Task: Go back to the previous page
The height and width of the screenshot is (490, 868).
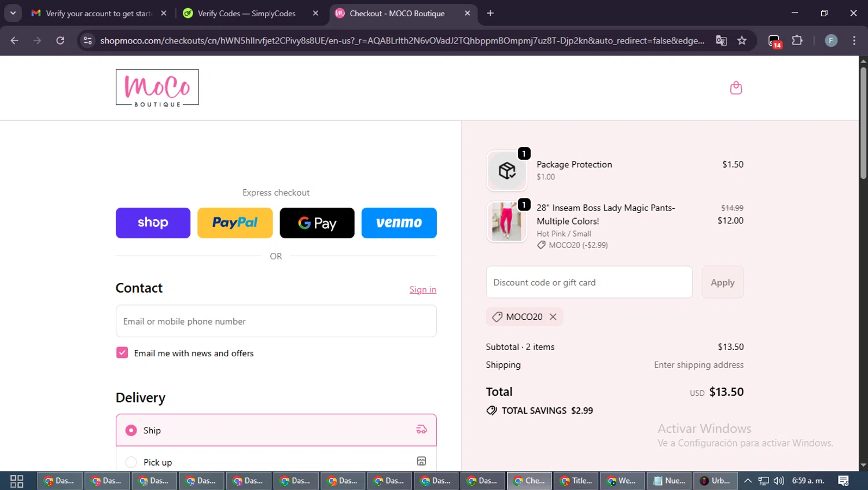Action: (14, 40)
